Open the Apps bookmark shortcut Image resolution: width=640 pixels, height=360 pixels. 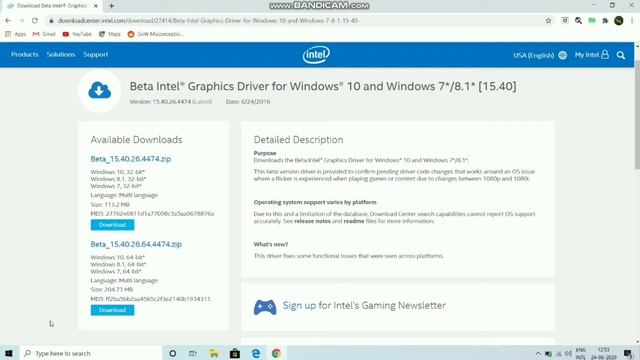click(16, 34)
